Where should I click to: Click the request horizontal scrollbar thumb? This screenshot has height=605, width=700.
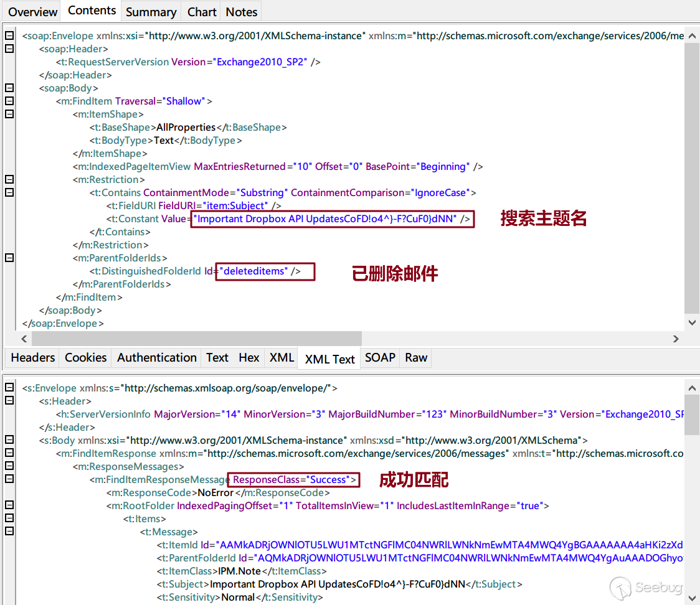coord(196,339)
